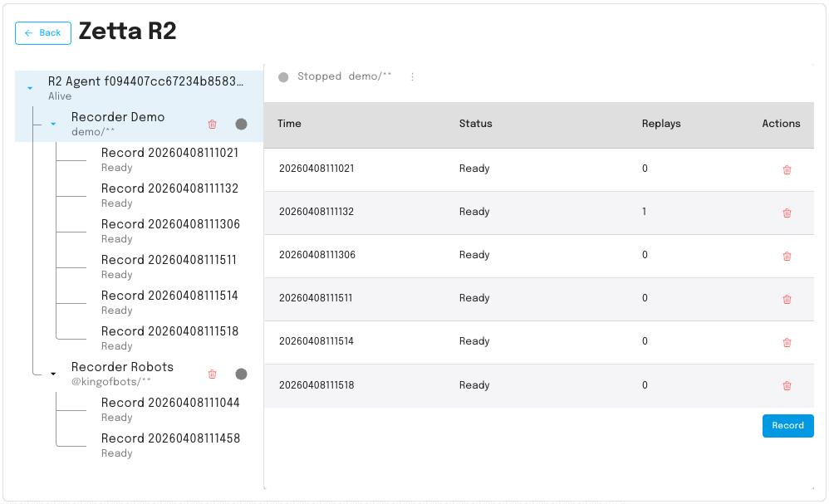Open the three-dot menu beside Stopped demo/**
The height and width of the screenshot is (504, 829).
coord(412,77)
